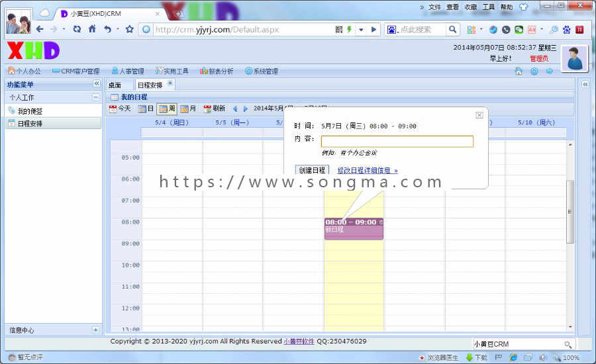Switch calendar to 月 month view
596x364 pixels.
pos(188,109)
